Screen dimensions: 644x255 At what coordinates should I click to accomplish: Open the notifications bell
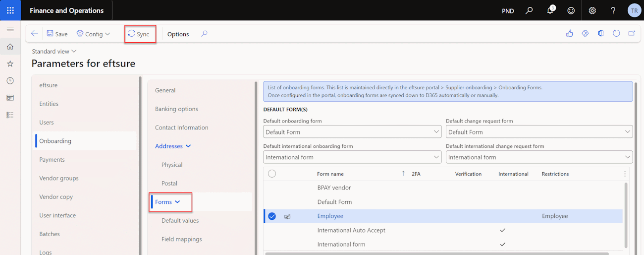click(550, 10)
